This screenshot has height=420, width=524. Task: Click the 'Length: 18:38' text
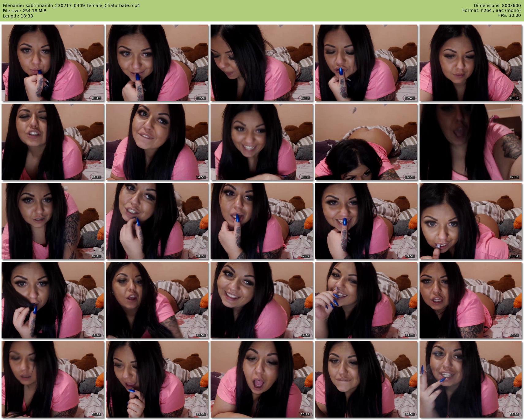[x=18, y=16]
